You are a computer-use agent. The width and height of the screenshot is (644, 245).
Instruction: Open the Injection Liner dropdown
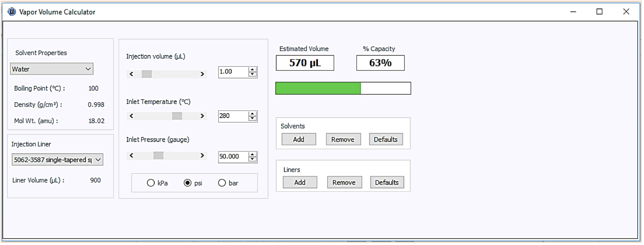coord(57,160)
